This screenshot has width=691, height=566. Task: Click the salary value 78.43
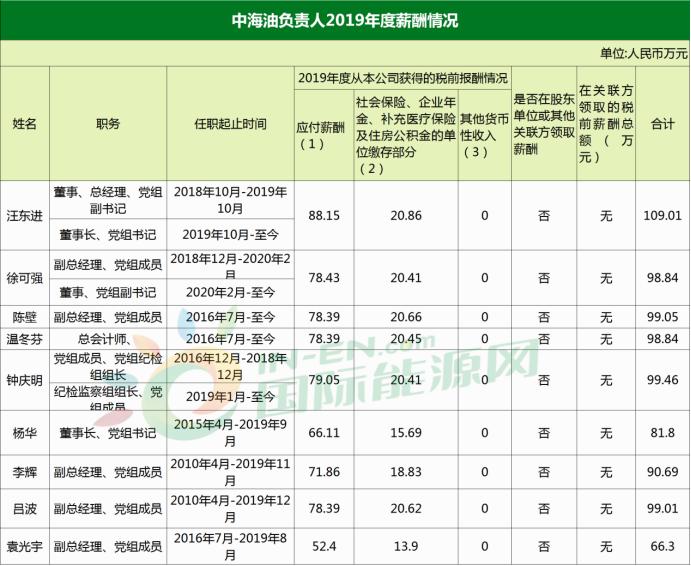coord(324,278)
